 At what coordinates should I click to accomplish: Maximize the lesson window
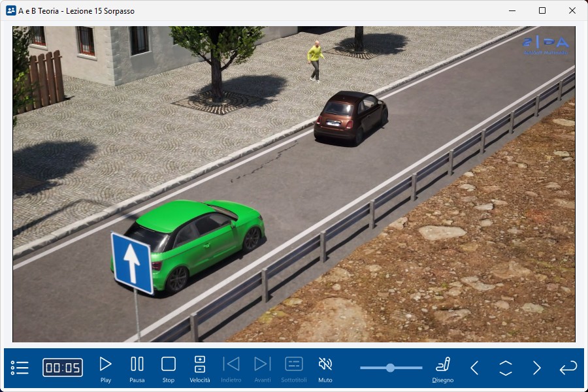point(542,10)
